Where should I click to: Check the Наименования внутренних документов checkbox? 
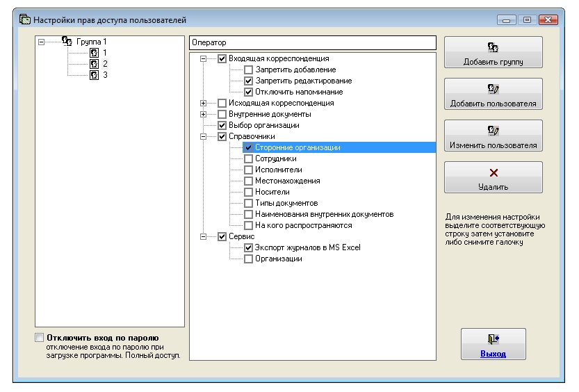pos(249,214)
